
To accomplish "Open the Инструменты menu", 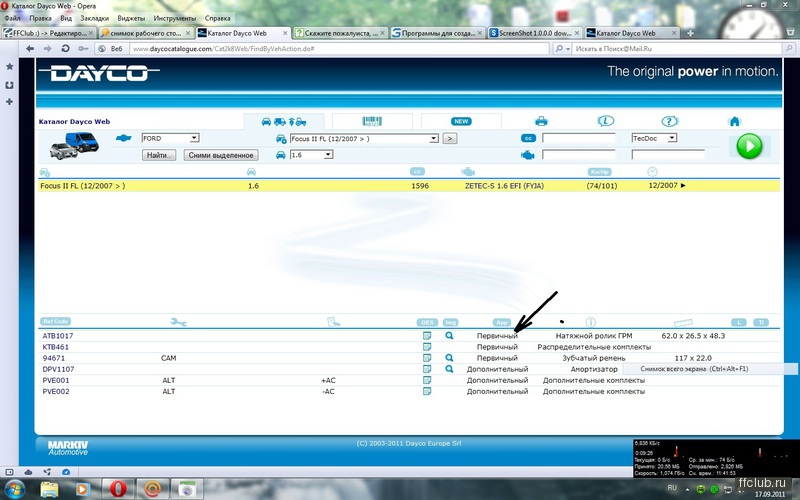I will click(174, 18).
